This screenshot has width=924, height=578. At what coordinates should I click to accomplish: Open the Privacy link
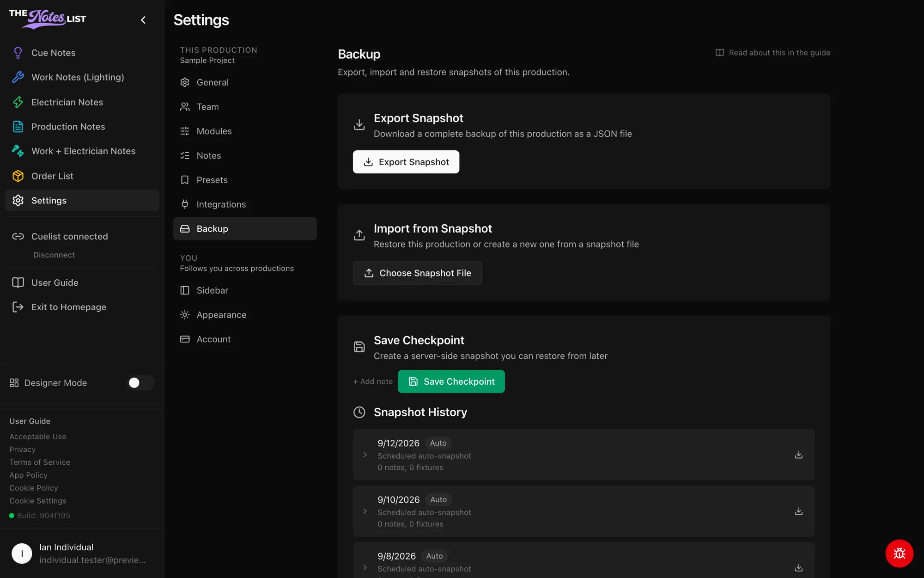pos(22,449)
